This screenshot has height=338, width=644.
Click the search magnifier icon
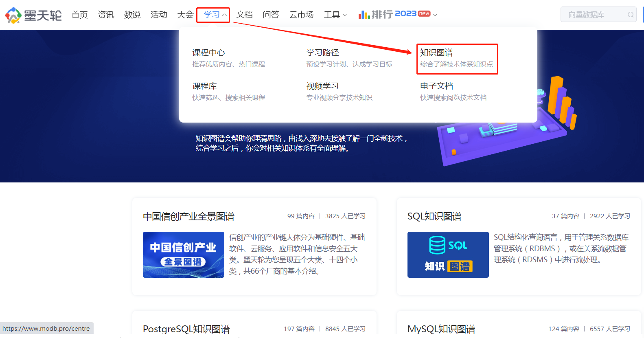[x=631, y=15]
